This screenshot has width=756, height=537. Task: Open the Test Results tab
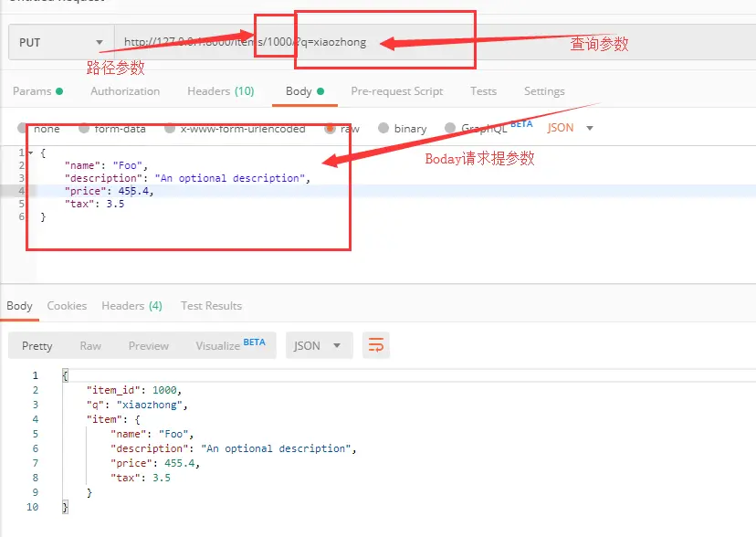211,306
